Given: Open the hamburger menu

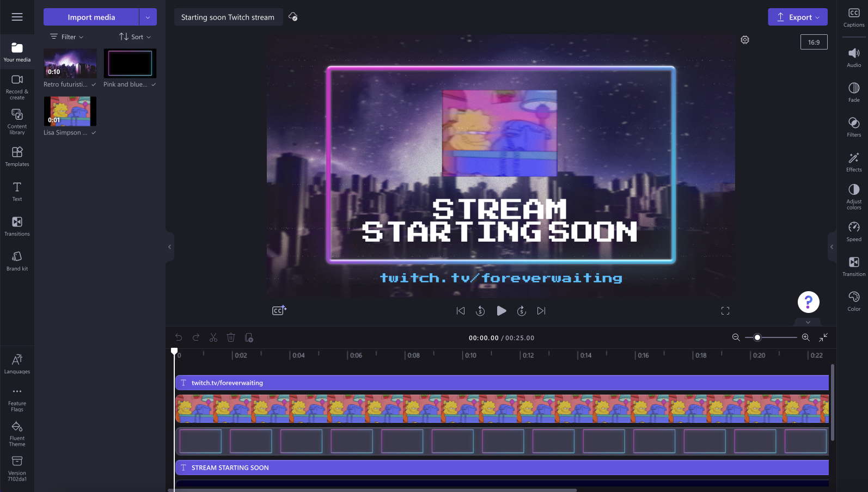Looking at the screenshot, I should coord(17,17).
